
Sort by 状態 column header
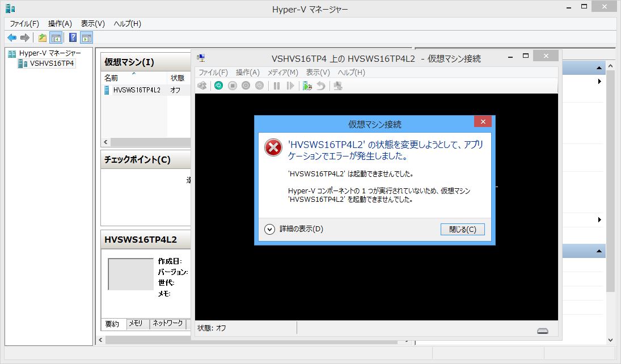click(178, 78)
